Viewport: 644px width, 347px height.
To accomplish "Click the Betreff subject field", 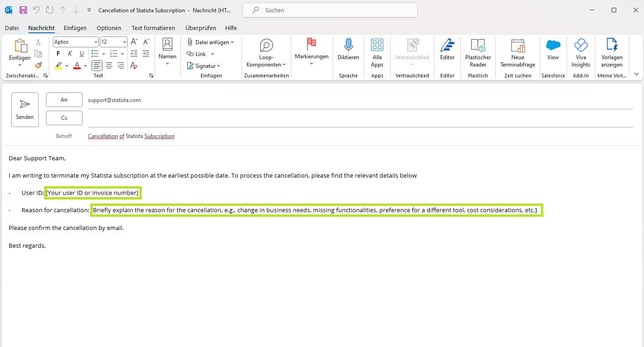I will [360, 136].
